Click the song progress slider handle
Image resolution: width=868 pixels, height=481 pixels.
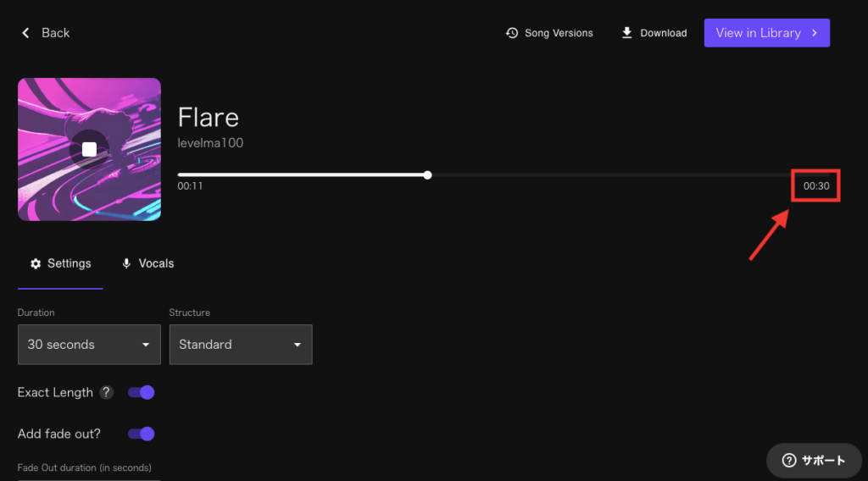click(x=427, y=175)
